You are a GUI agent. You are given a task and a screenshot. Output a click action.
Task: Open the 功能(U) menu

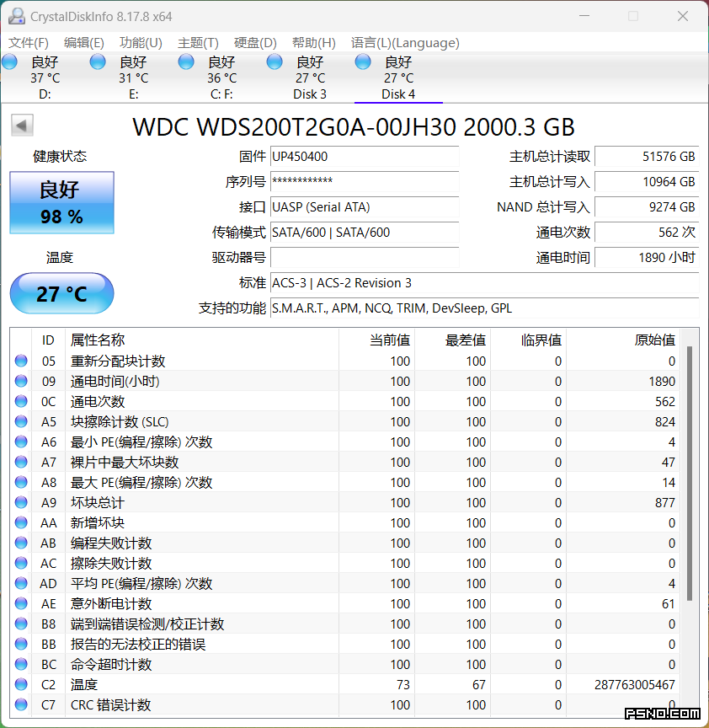[141, 43]
